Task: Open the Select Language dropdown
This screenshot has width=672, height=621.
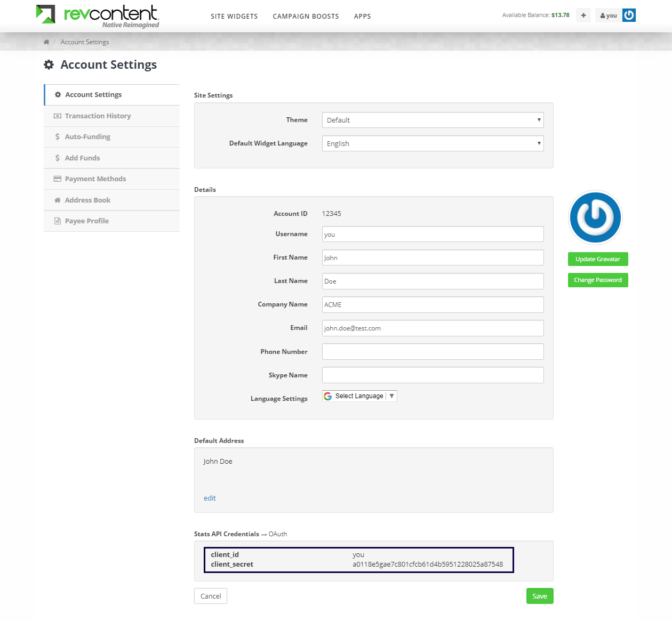Action: (360, 396)
